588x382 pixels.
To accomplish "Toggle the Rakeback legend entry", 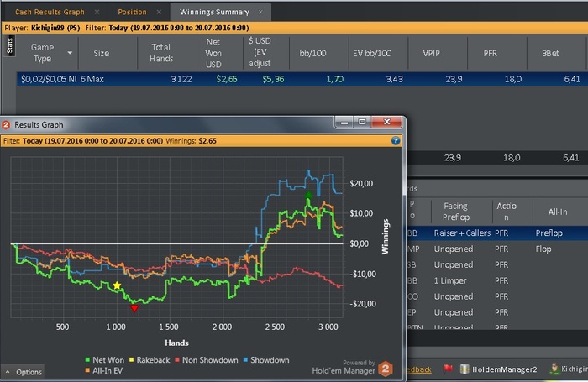I will [x=150, y=360].
